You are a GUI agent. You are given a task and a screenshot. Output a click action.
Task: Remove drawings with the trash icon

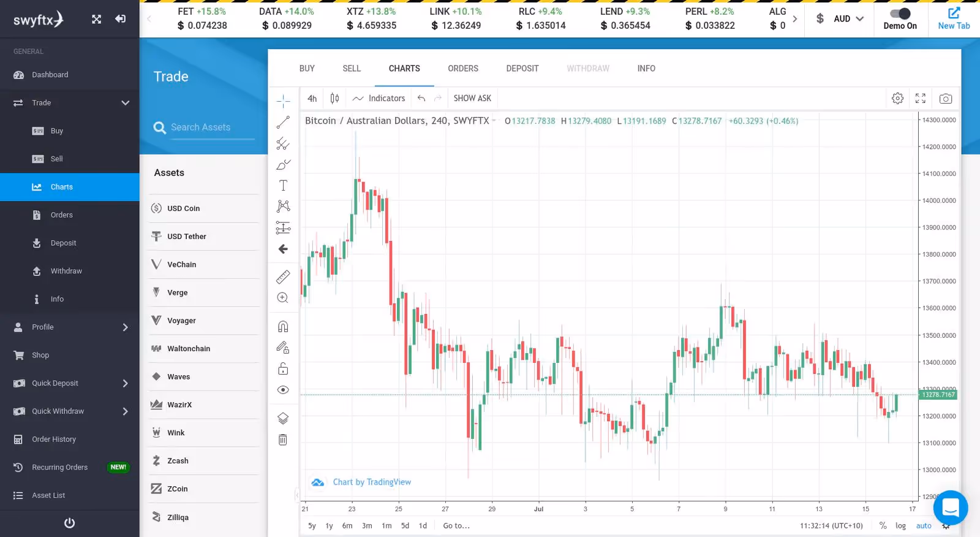283,440
